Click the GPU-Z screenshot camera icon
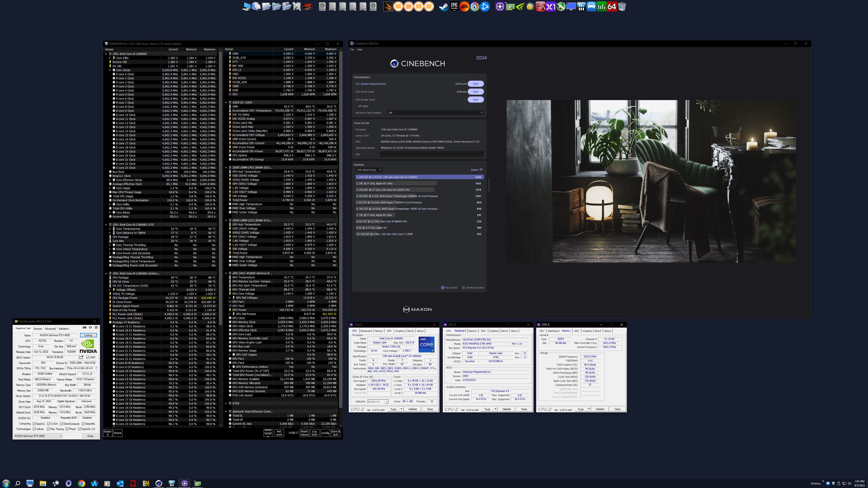Screen dimensions: 868x488 [84, 327]
